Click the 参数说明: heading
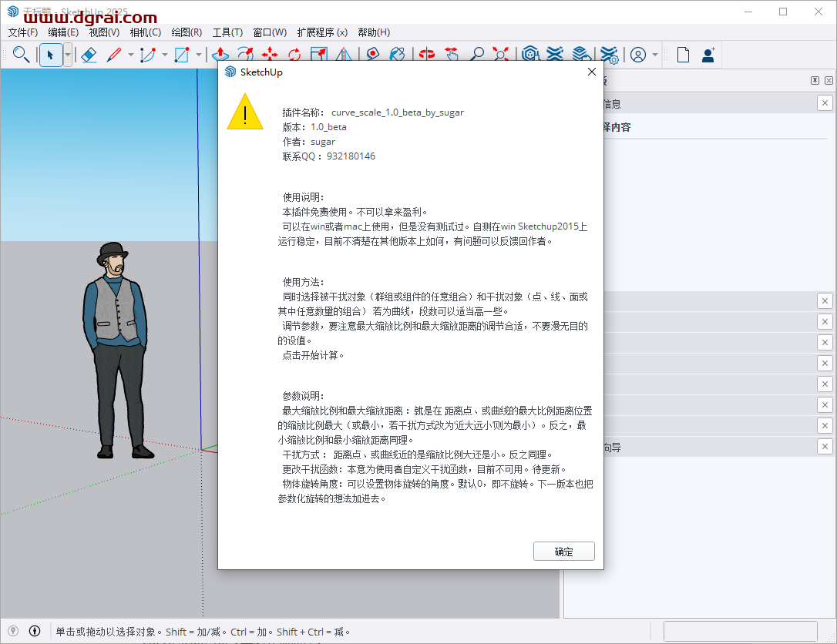 point(303,397)
